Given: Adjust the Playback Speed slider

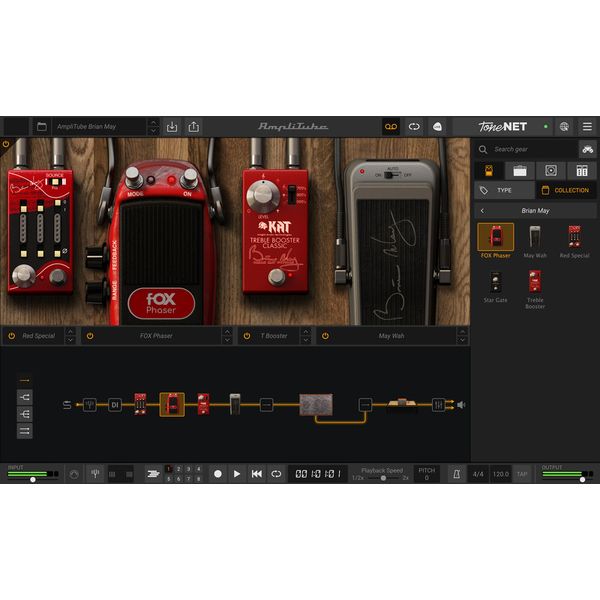Looking at the screenshot, I should 383,478.
